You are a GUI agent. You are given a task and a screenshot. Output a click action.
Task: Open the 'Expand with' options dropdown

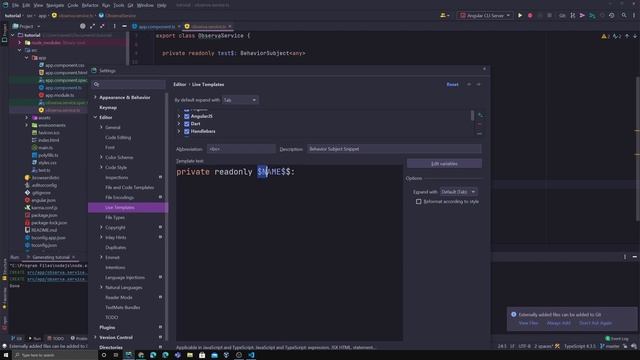pos(458,192)
